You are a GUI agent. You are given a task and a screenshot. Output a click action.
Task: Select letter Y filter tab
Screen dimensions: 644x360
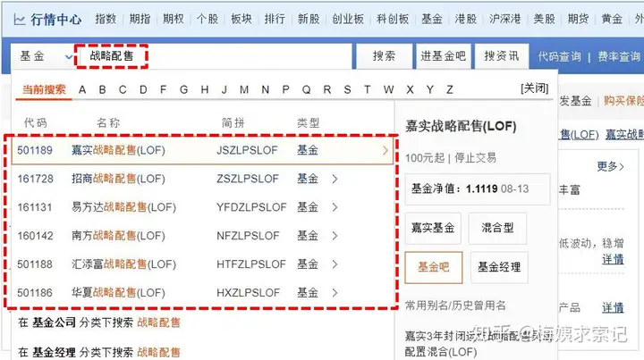(x=429, y=90)
